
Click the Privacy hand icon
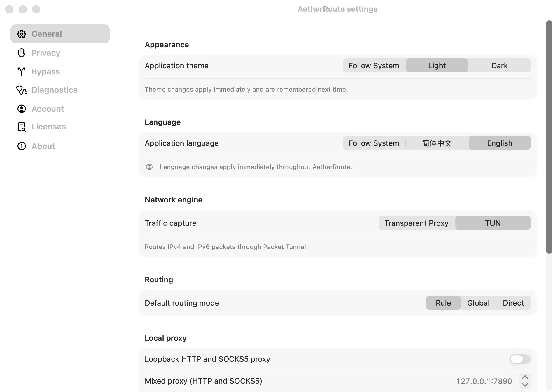(22, 53)
